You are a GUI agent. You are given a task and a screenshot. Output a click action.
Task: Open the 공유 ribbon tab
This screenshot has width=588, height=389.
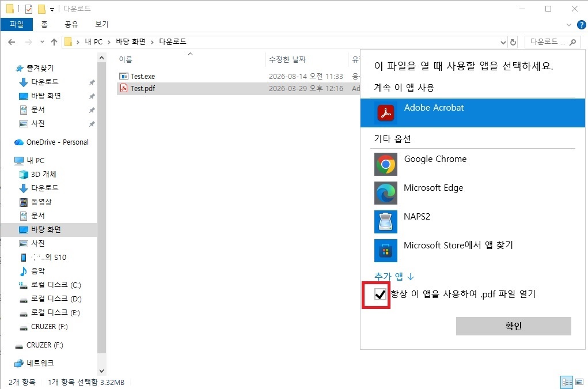[x=71, y=24]
